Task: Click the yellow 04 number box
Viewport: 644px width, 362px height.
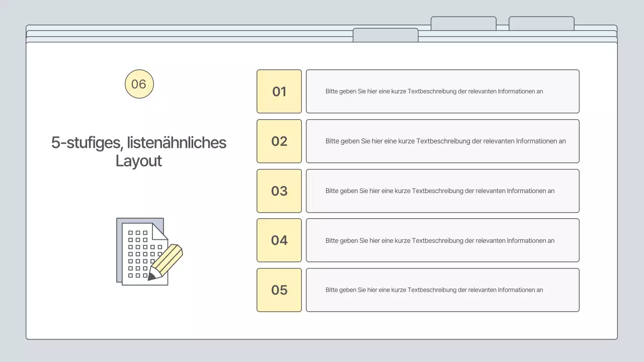Action: [x=279, y=240]
